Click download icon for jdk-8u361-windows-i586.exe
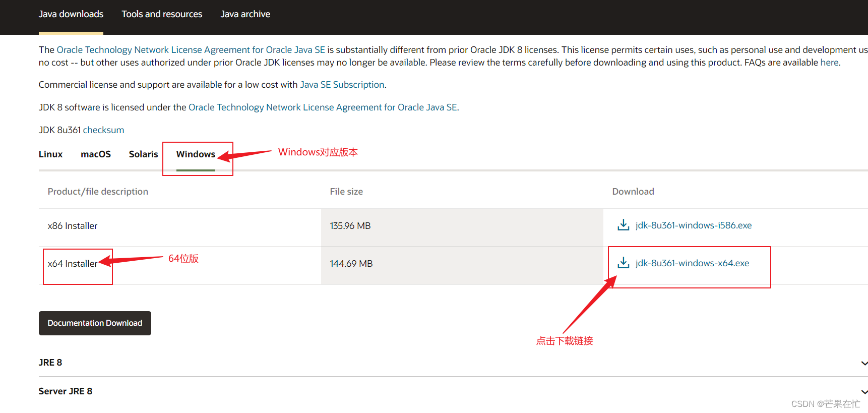Viewport: 868px width, 413px height. point(623,225)
